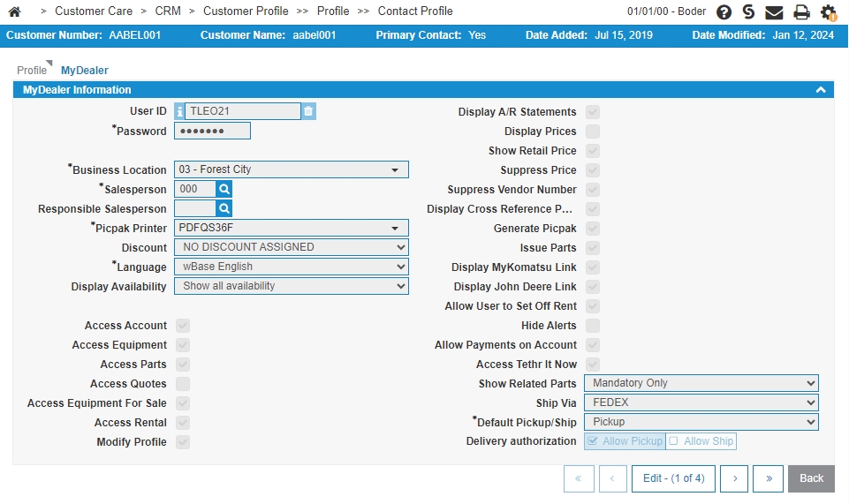This screenshot has width=849, height=504.
Task: Click the printer icon in header
Action: 801,11
